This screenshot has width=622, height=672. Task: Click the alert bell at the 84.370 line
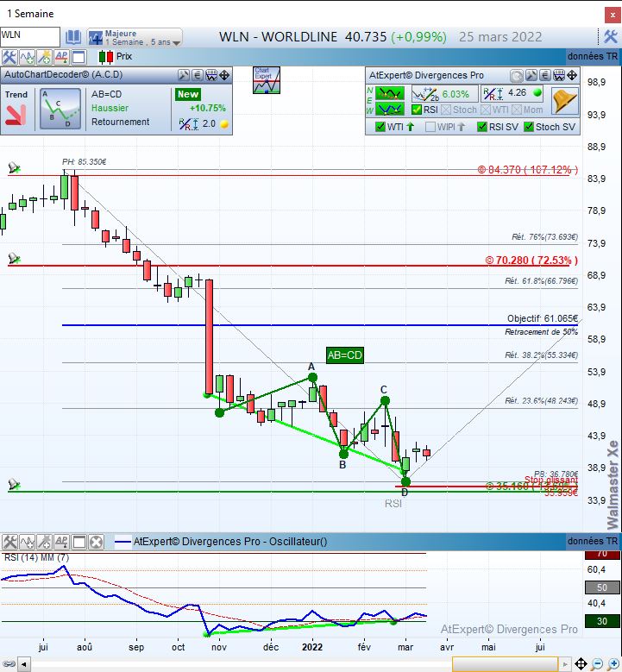[14, 167]
